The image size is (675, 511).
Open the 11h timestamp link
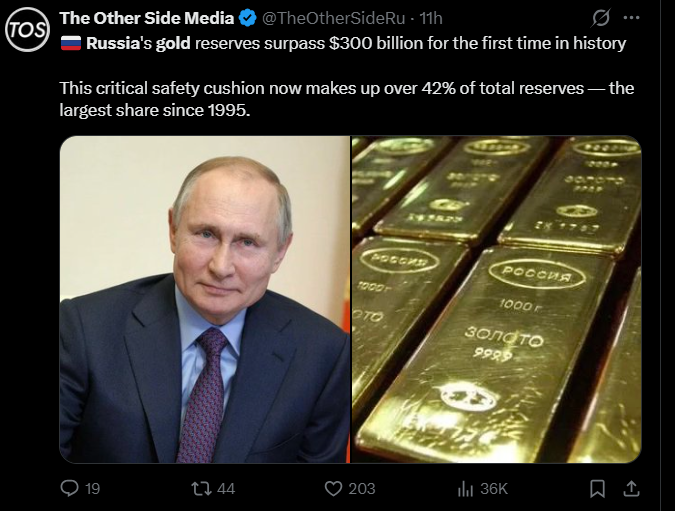432,18
